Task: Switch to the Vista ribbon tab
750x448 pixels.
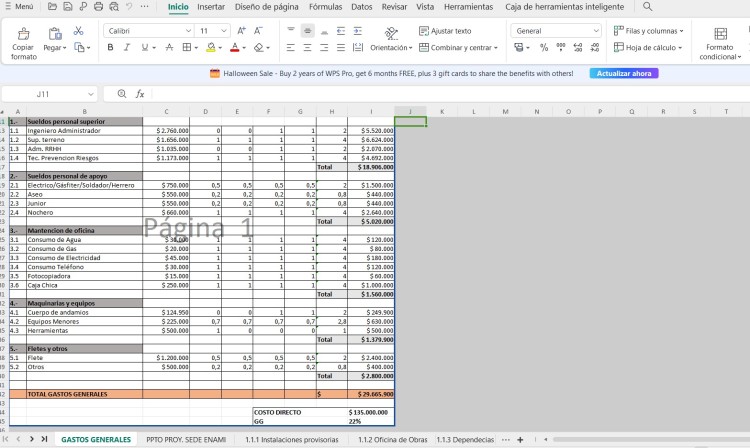Action: [x=425, y=7]
